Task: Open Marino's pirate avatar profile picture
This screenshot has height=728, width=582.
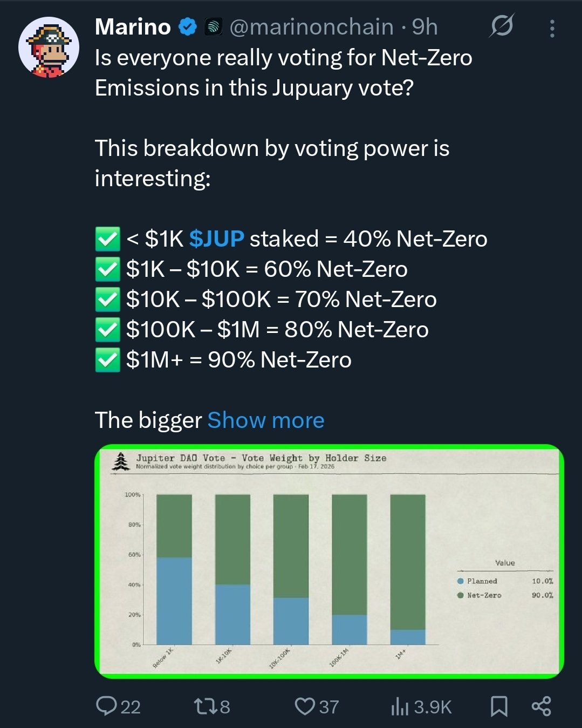Action: coord(49,47)
